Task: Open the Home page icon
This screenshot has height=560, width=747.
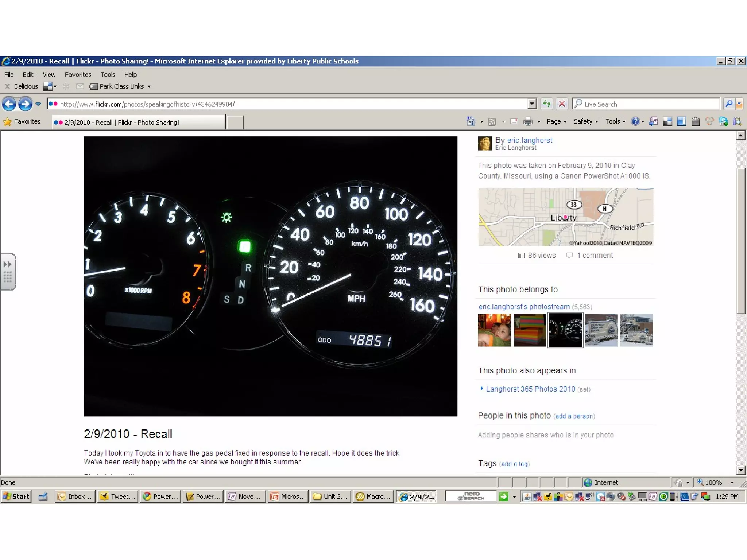Action: (471, 122)
